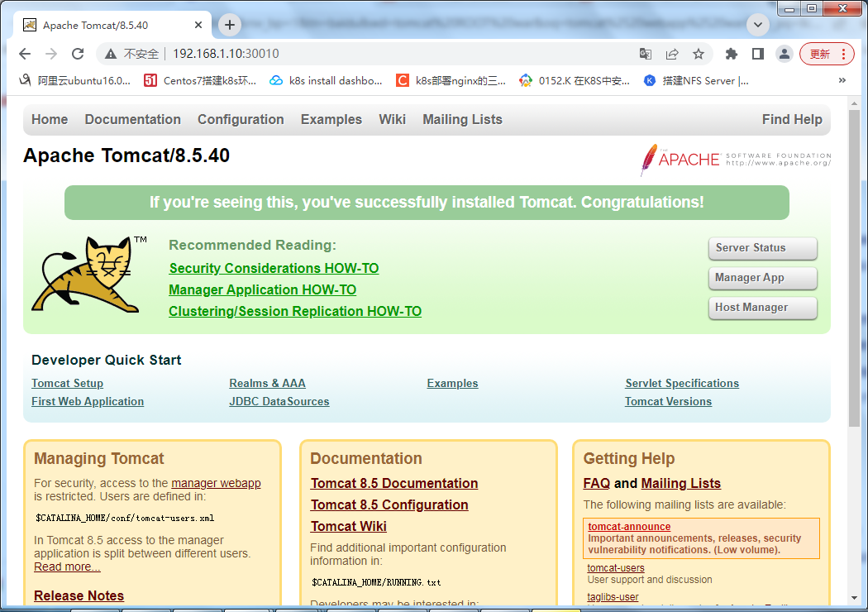Image resolution: width=868 pixels, height=612 pixels.
Task: Open the Servlet Specifications link
Action: [x=682, y=383]
